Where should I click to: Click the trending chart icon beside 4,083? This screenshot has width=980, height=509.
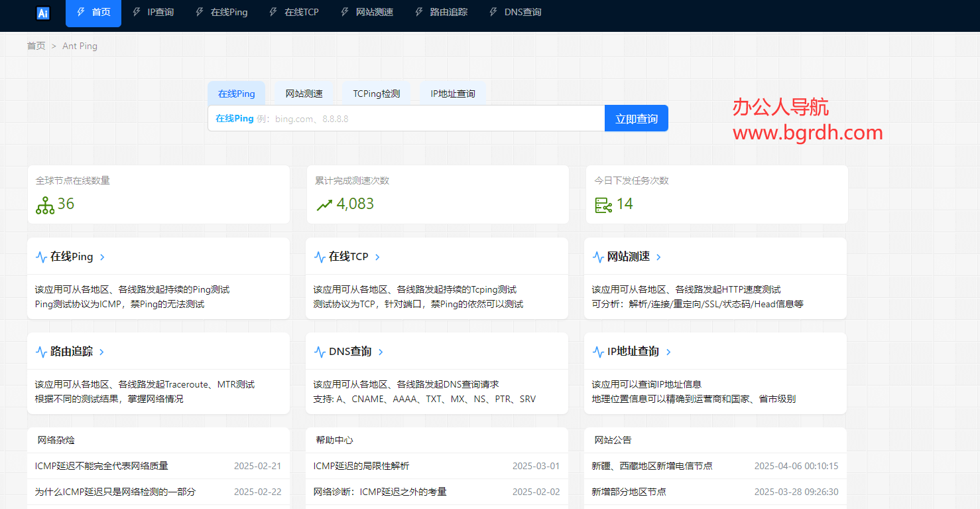324,205
